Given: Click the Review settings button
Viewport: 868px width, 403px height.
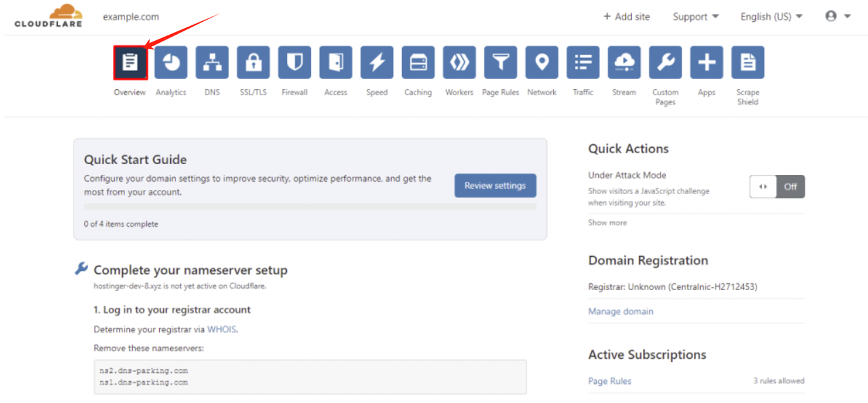Looking at the screenshot, I should pyautogui.click(x=495, y=185).
